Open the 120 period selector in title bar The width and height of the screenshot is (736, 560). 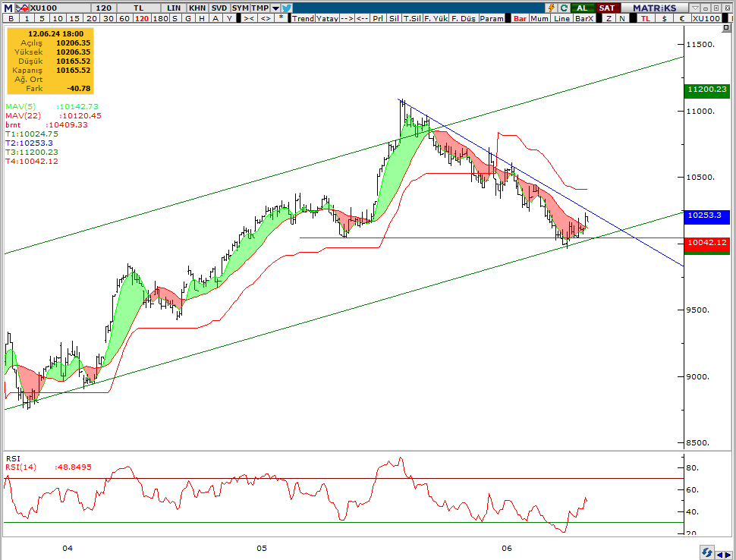[103, 8]
